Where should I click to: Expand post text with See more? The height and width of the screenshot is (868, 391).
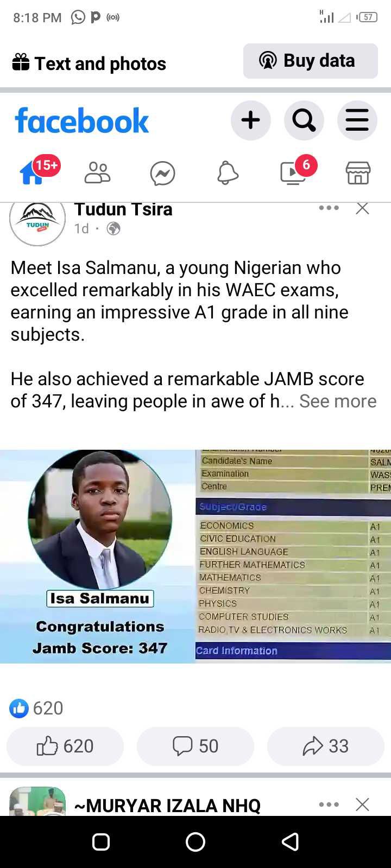click(338, 401)
